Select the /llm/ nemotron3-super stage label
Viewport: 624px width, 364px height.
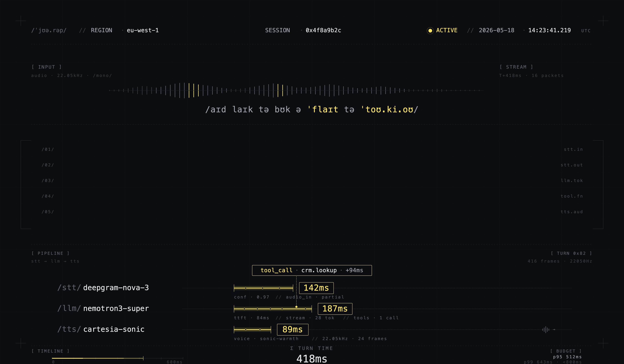[x=103, y=309]
